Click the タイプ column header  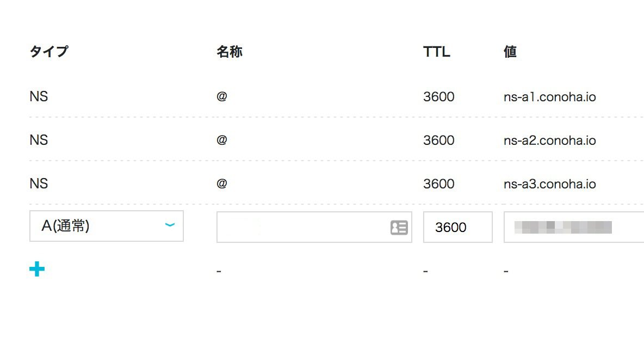coord(49,51)
